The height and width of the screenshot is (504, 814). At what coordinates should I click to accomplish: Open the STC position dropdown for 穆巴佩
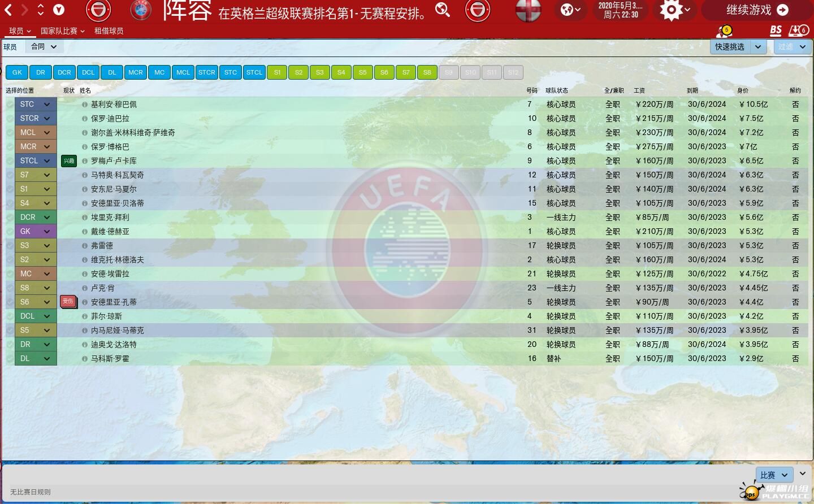click(x=36, y=105)
